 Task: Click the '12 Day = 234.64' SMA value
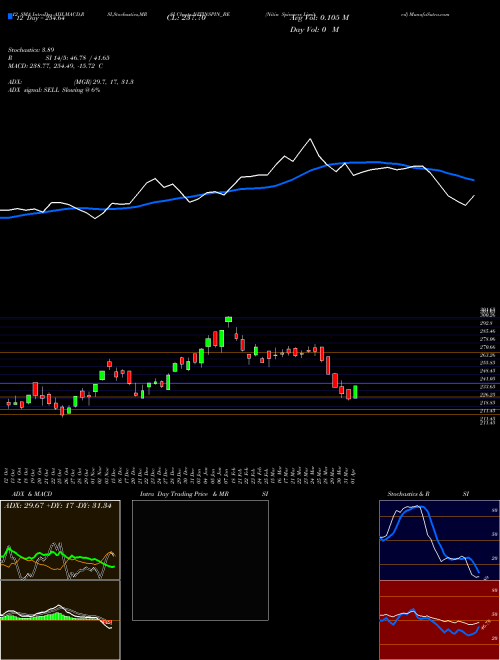[39, 19]
